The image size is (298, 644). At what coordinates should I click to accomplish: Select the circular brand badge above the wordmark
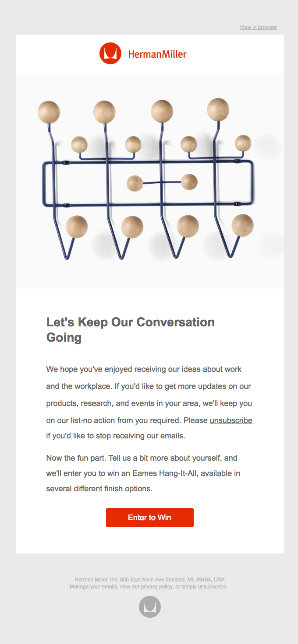(110, 53)
